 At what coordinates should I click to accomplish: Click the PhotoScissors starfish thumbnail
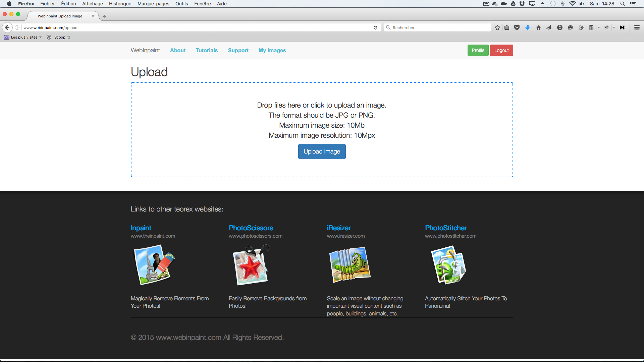251,265
